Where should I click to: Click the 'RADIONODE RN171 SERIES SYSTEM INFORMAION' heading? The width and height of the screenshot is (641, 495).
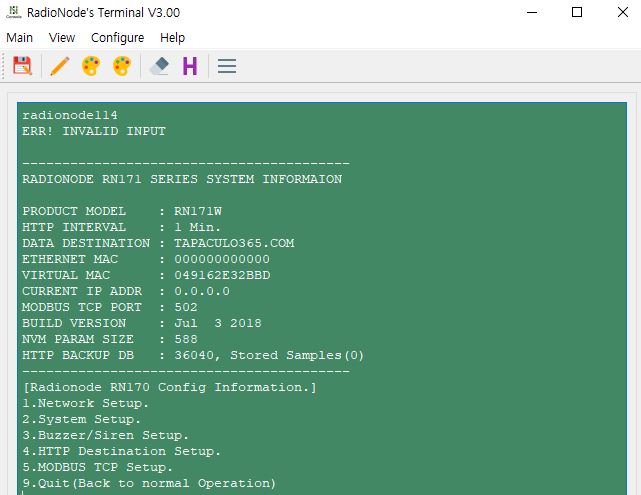tap(182, 179)
